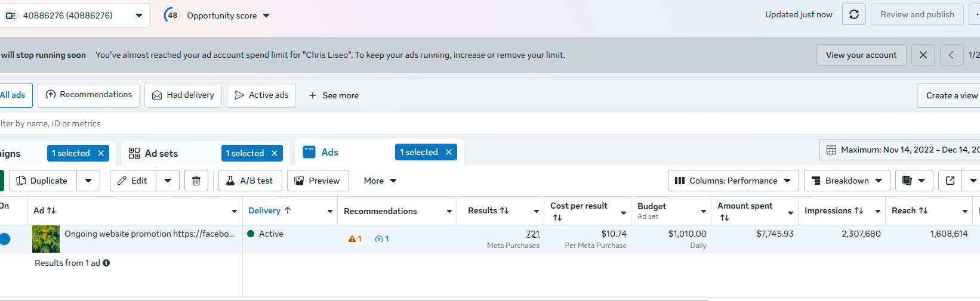Go to previous notification with chevron

951,55
